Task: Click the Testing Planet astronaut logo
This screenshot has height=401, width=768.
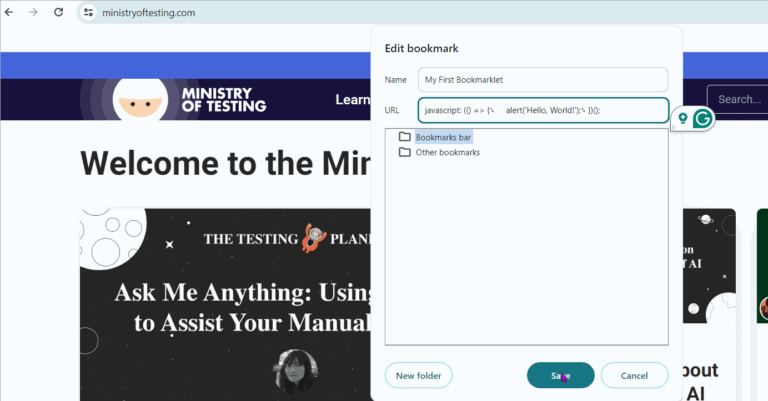Action: [313, 238]
